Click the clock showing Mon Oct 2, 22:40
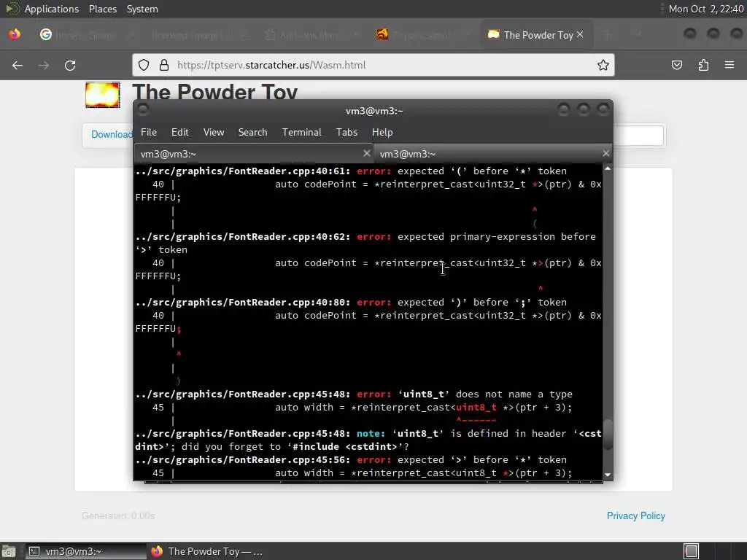 click(x=705, y=9)
